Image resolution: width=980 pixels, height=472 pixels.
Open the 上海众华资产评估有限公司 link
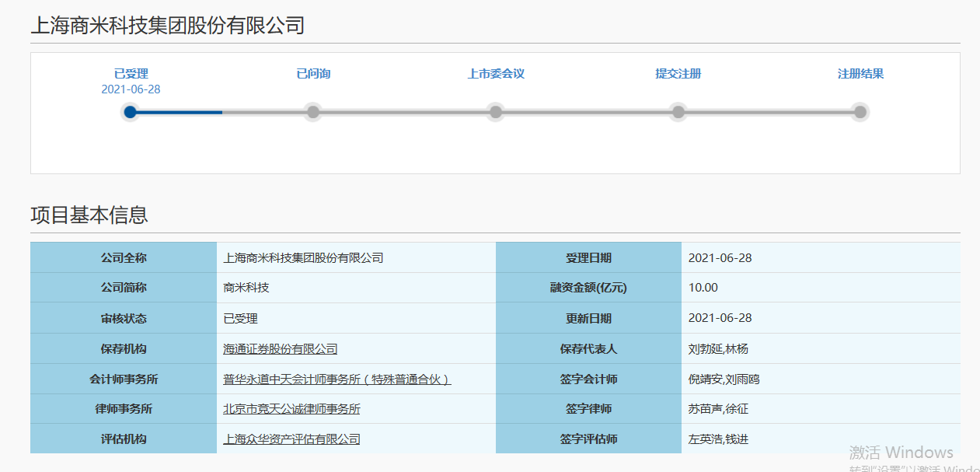[x=291, y=439]
